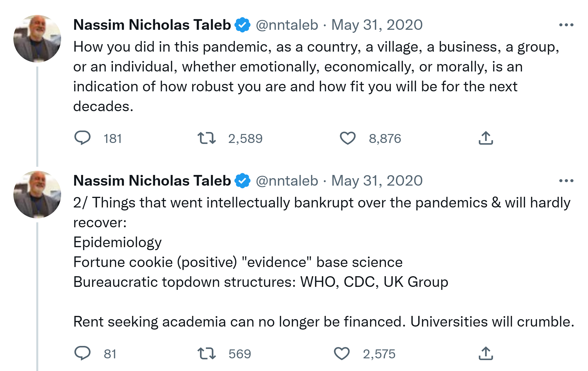Click author name Nassim Nicholas Taleb on first tweet
This screenshot has width=588, height=371.
tap(152, 25)
